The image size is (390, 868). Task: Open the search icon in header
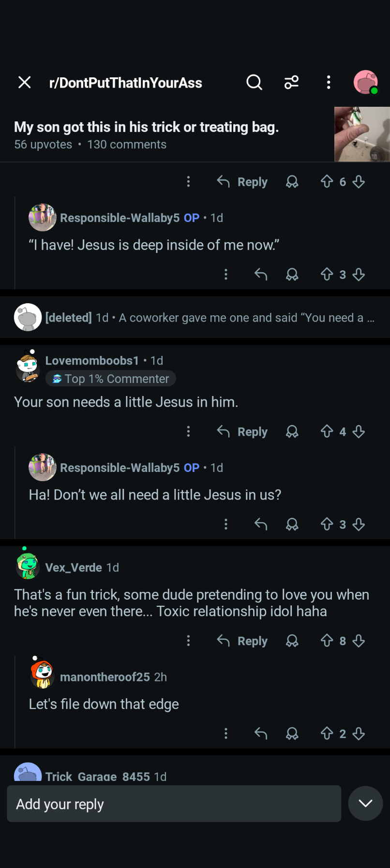point(254,83)
